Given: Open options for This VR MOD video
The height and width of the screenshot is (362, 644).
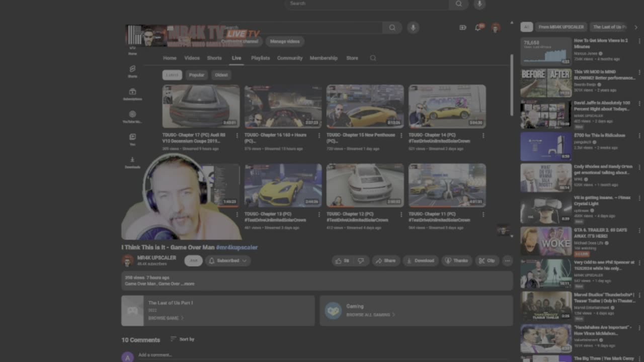Looking at the screenshot, I should [639, 72].
